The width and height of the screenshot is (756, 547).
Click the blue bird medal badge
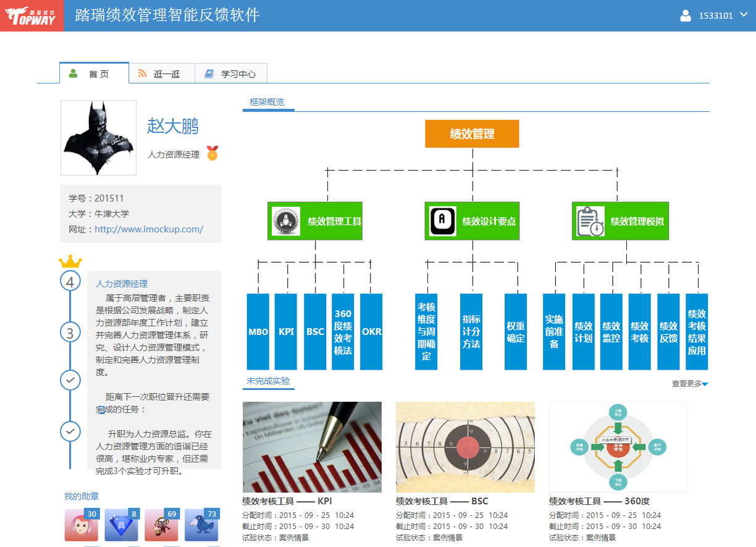[x=201, y=525]
